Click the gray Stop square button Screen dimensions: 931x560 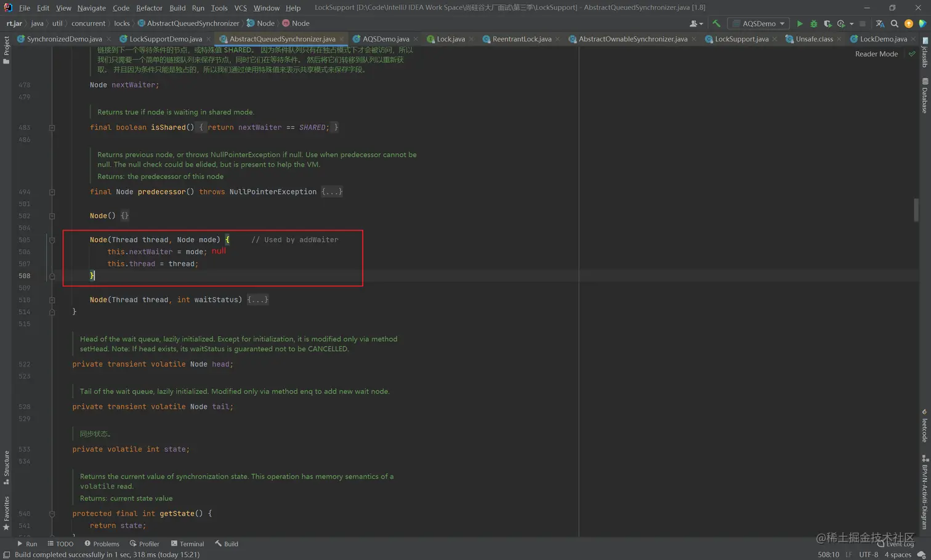862,23
